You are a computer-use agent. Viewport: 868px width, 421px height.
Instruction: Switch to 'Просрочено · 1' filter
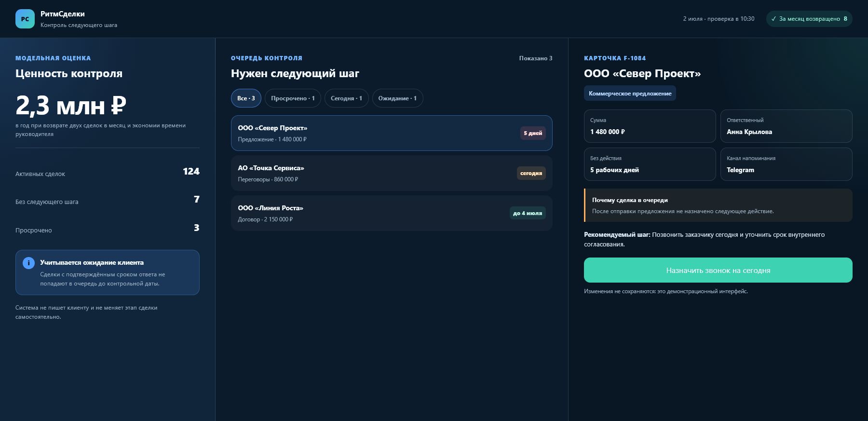tap(293, 98)
